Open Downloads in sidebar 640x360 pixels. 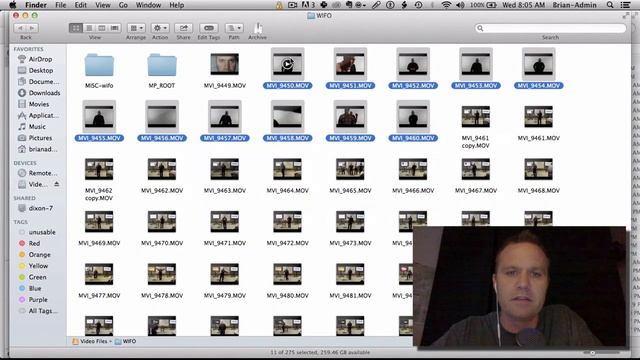click(39, 93)
